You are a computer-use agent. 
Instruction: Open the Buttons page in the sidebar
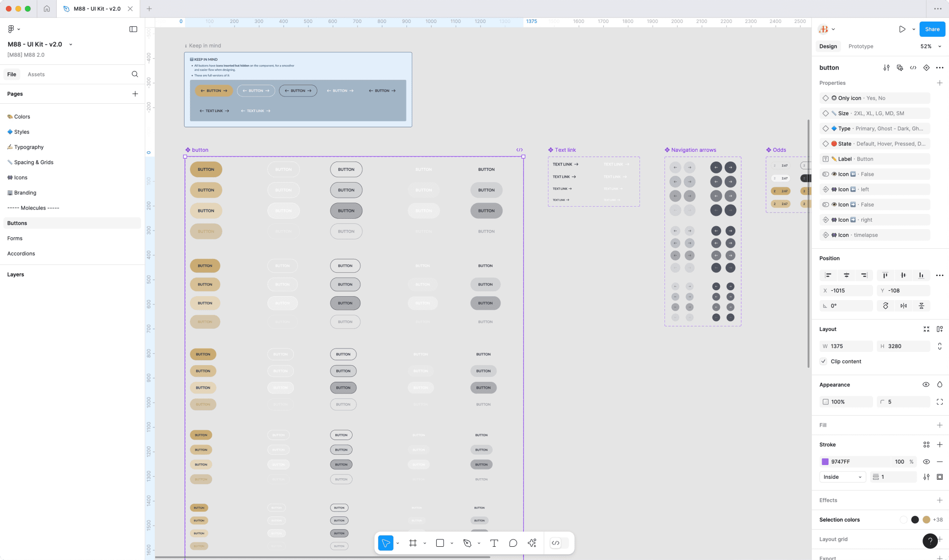coord(17,223)
